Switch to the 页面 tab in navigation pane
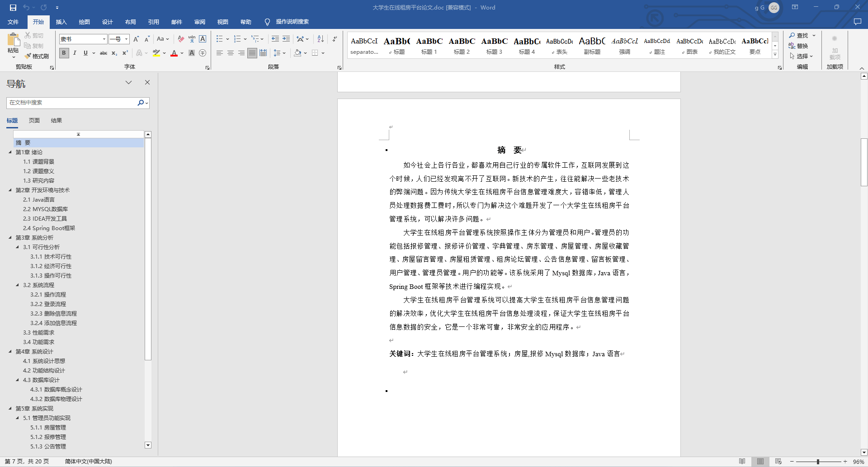Viewport: 868px width, 467px height. [34, 120]
